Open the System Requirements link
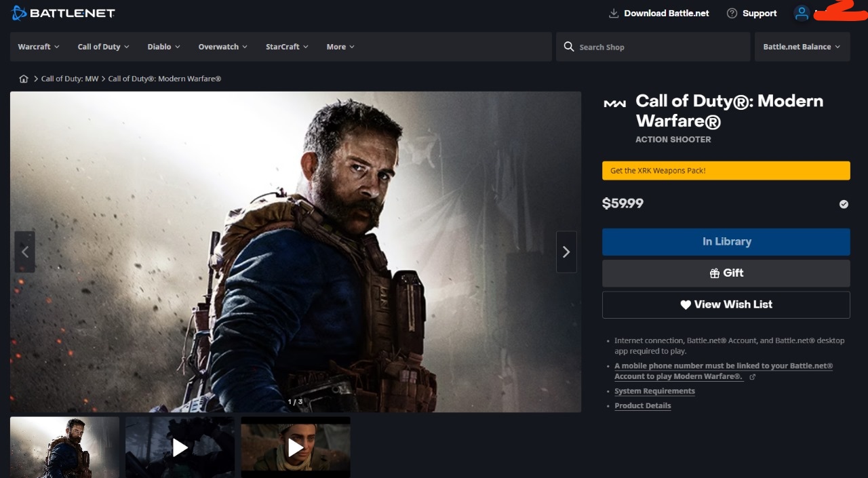Screen dimensions: 868x478 coord(654,391)
